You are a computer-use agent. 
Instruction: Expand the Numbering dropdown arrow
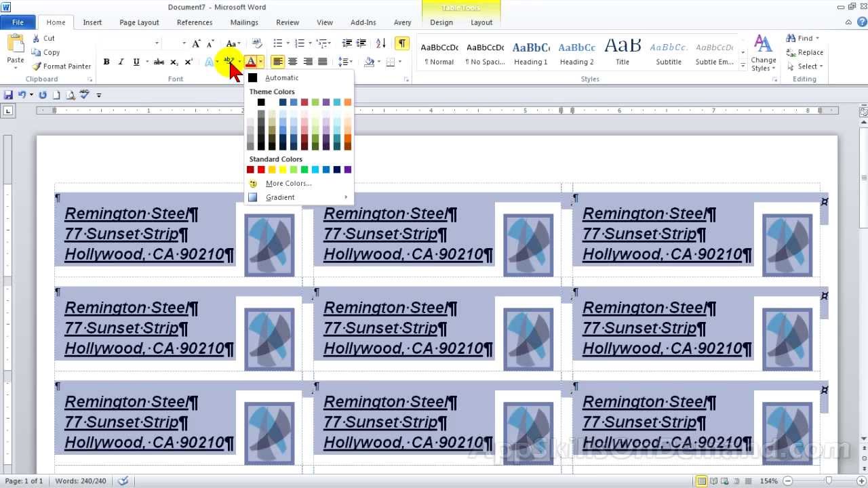coord(309,43)
